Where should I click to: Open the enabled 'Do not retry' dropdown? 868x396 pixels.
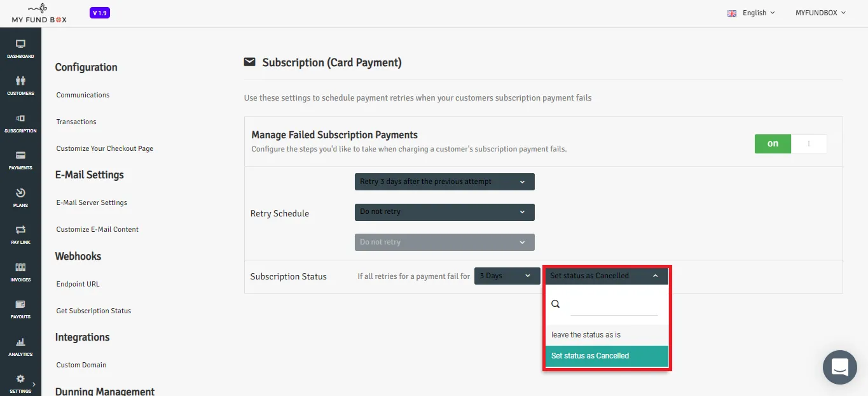pyautogui.click(x=444, y=211)
